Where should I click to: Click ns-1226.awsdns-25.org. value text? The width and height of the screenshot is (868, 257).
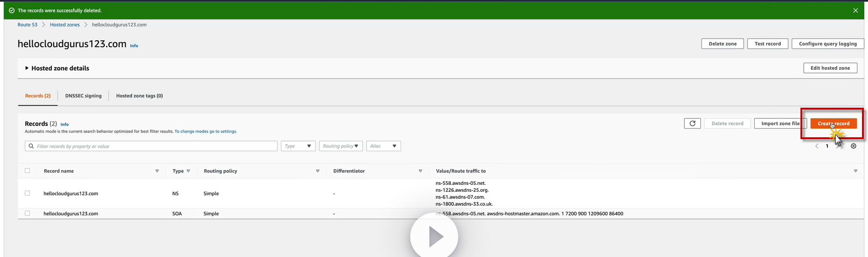click(x=462, y=190)
